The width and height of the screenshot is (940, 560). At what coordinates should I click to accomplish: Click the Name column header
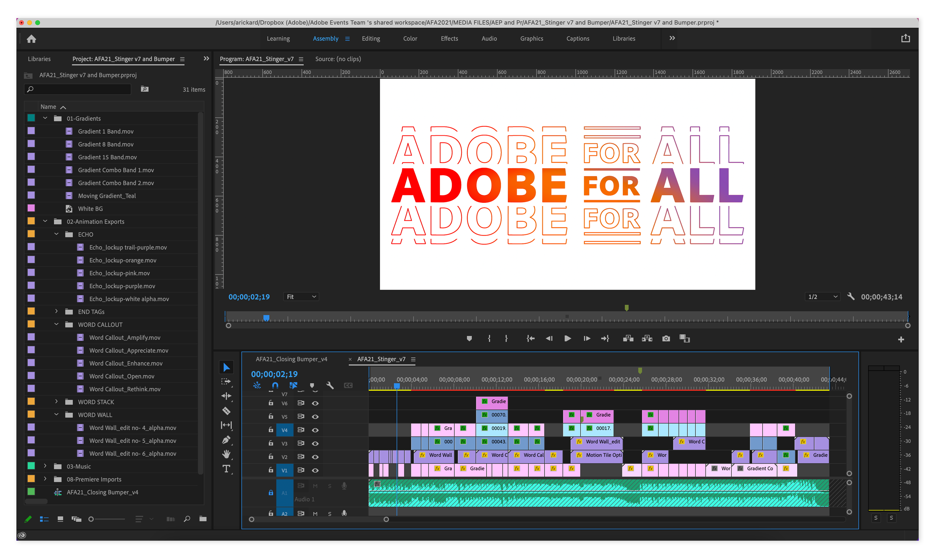tap(48, 107)
